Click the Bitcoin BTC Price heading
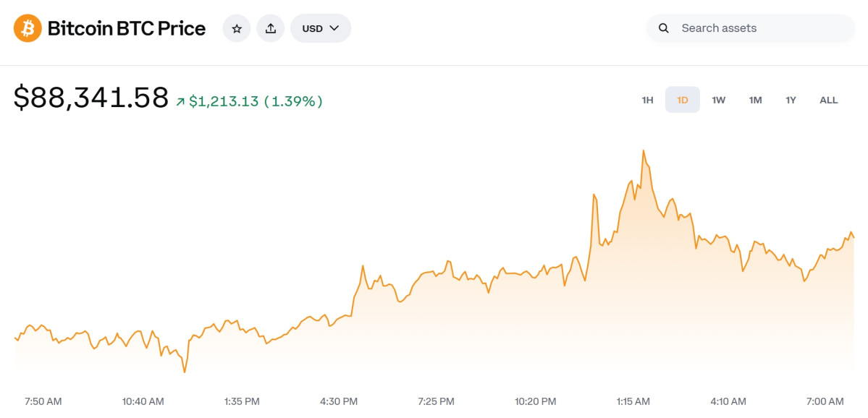 pyautogui.click(x=127, y=28)
